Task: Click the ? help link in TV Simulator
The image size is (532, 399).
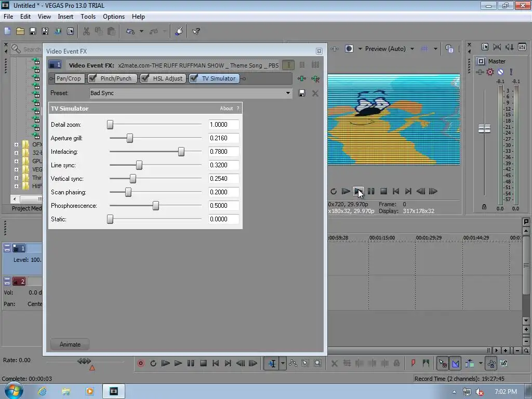Action: click(x=238, y=109)
